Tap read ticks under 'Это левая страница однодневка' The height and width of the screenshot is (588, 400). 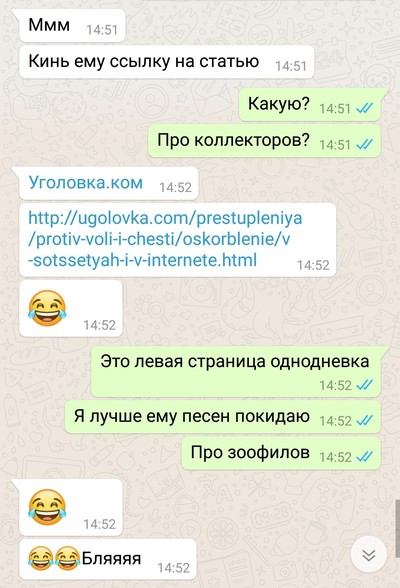point(364,385)
